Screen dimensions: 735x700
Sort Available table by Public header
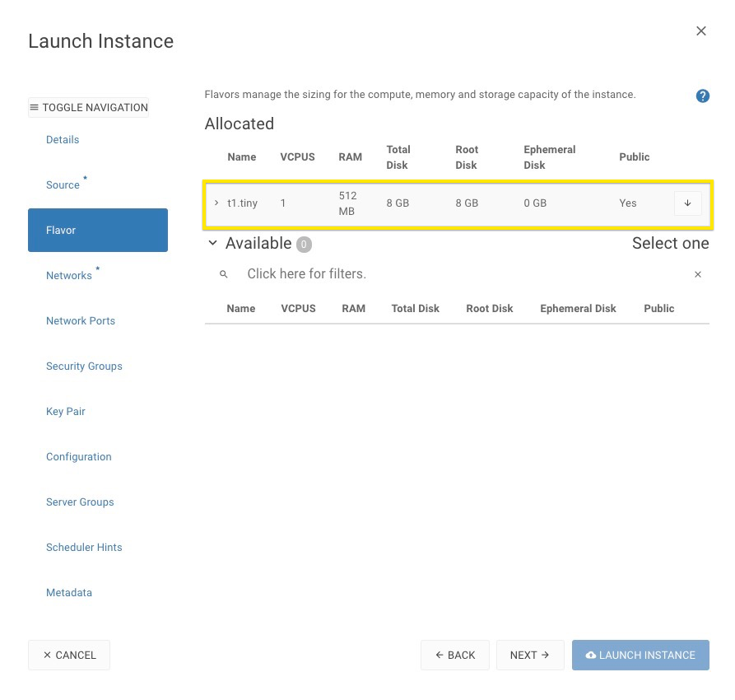[x=659, y=309]
